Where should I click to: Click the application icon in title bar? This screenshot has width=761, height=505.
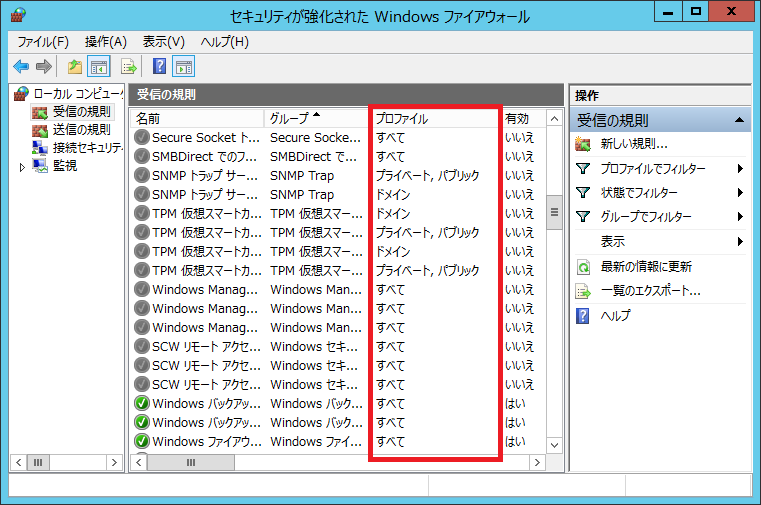click(18, 15)
